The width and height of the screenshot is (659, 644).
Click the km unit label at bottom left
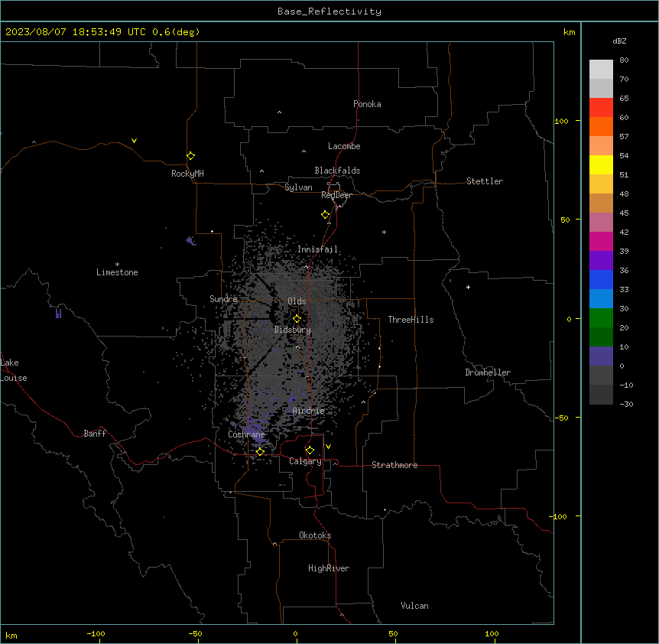11,636
